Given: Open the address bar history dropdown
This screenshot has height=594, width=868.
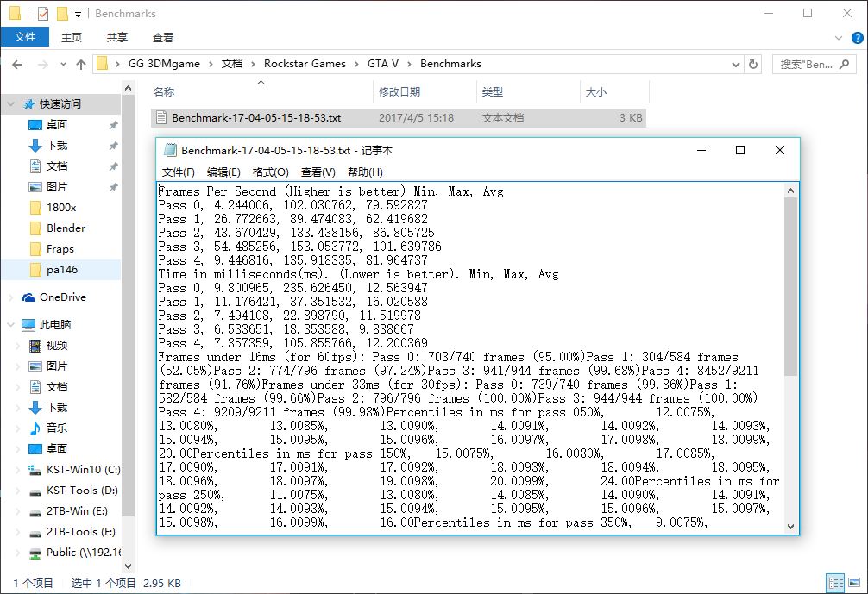Looking at the screenshot, I should pyautogui.click(x=735, y=64).
